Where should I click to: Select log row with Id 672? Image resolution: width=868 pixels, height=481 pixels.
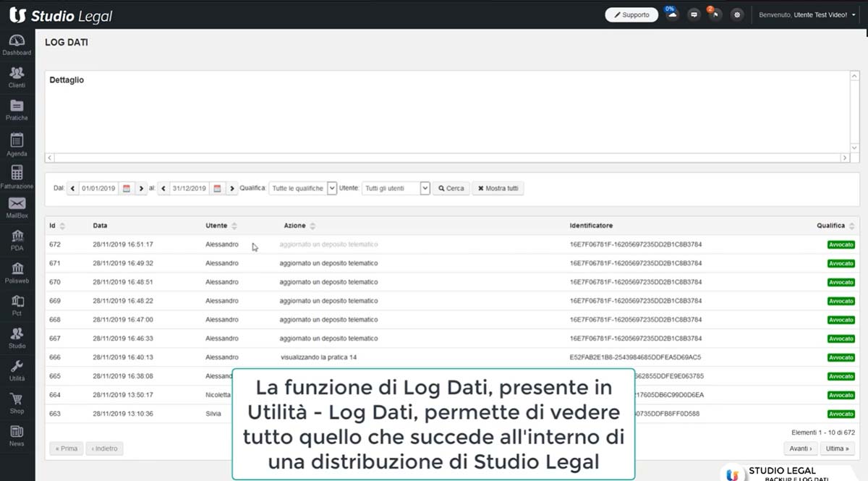[x=451, y=244]
